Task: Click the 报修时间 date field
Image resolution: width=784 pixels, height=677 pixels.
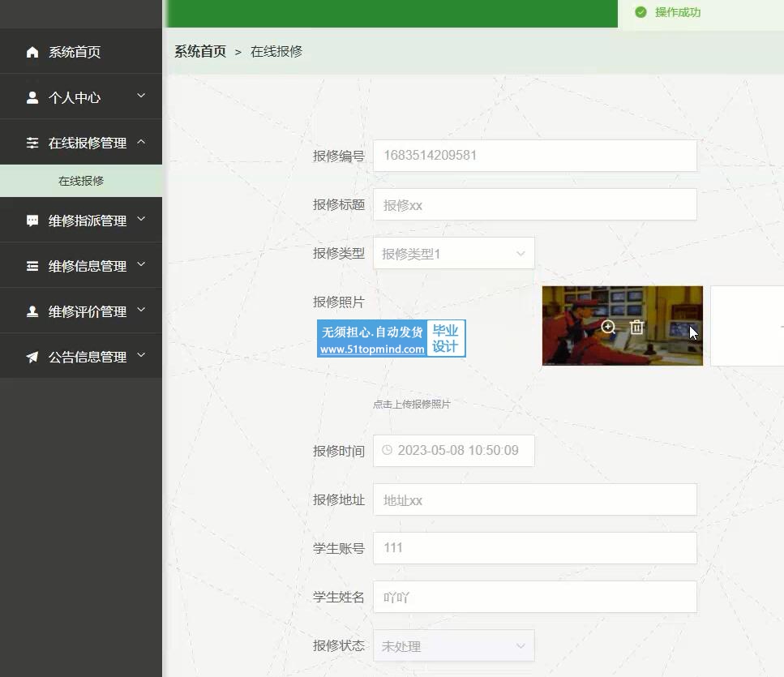Action: (453, 451)
